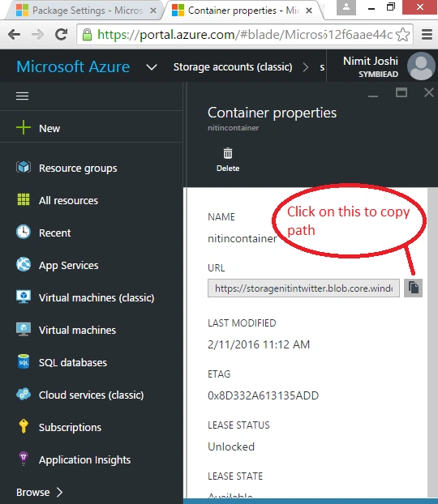This screenshot has height=504, width=438.
Task: Click the breadcrumb chevron after Storage accounts
Action: (x=306, y=67)
